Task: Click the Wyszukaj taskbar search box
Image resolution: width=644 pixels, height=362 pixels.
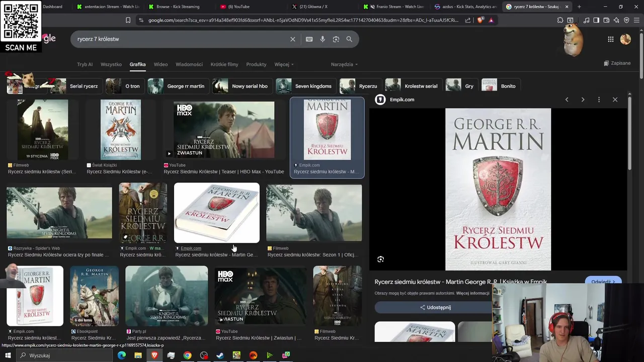Action: [64, 355]
